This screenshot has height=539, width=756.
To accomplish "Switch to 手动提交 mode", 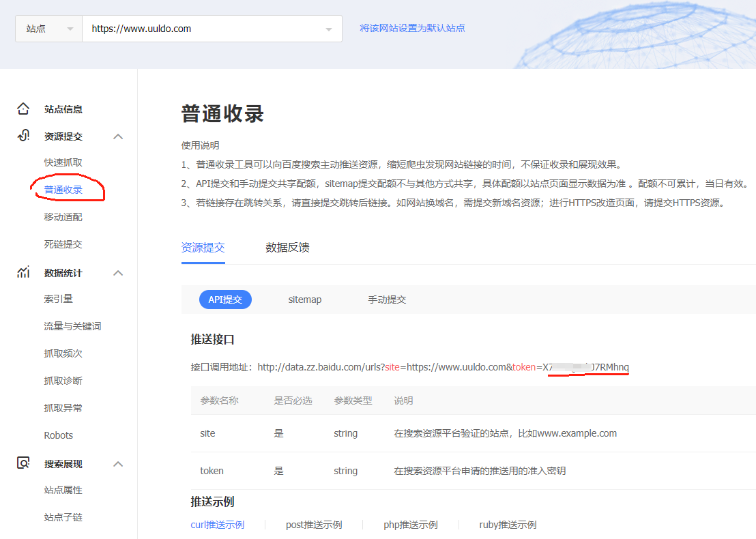I will [387, 300].
